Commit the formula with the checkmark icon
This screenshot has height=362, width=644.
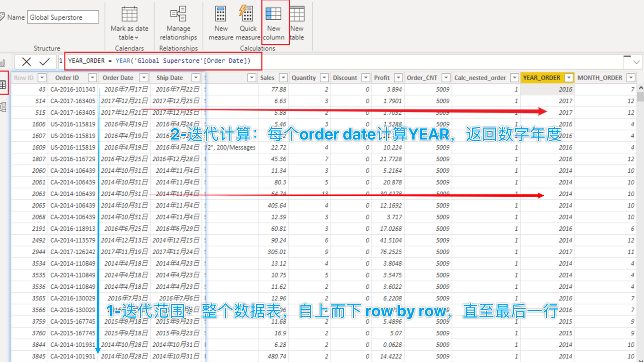[x=44, y=62]
